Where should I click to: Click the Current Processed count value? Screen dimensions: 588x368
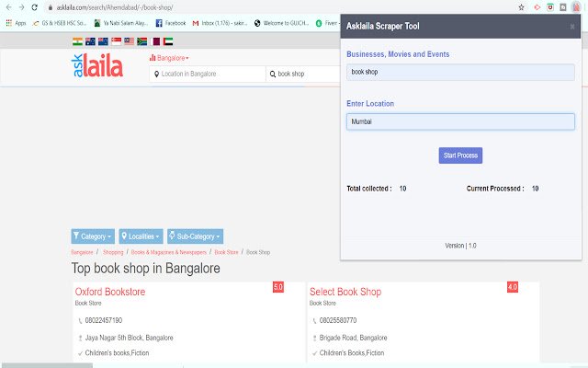[x=535, y=189]
